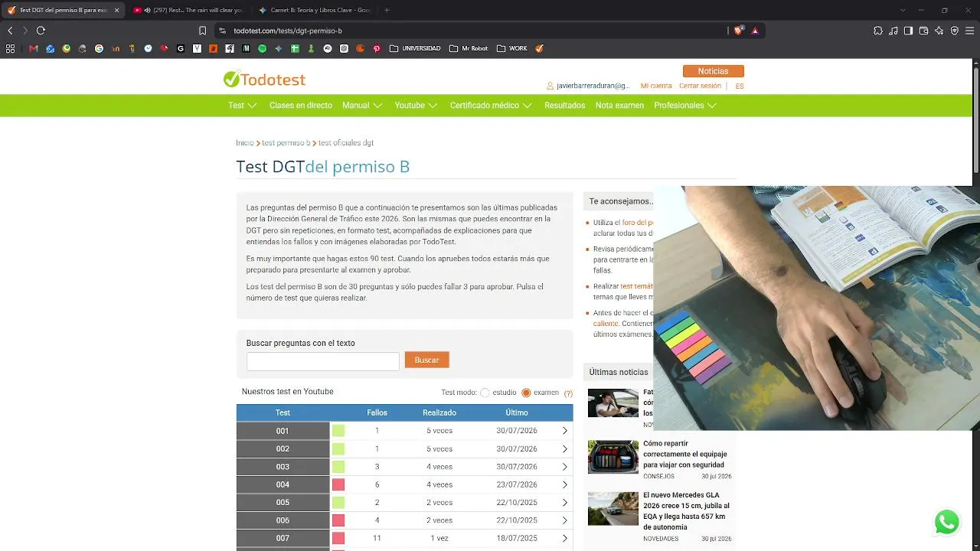Select test 002 row number cell

283,449
